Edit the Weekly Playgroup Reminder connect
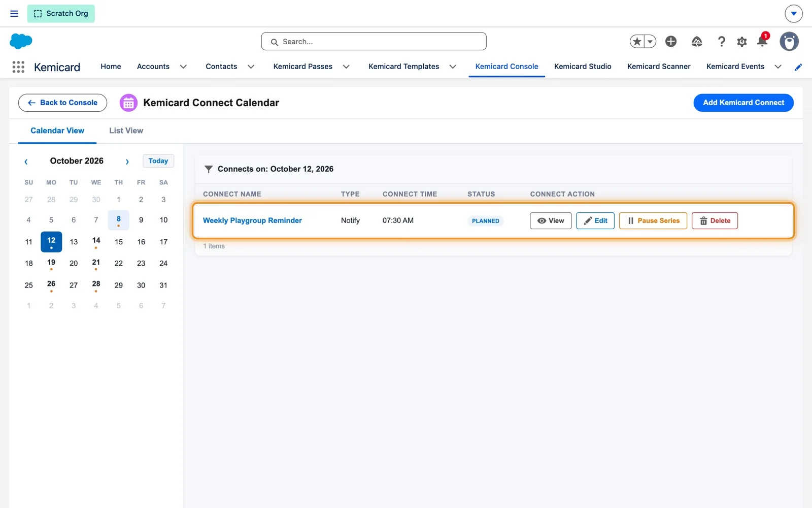 click(595, 221)
